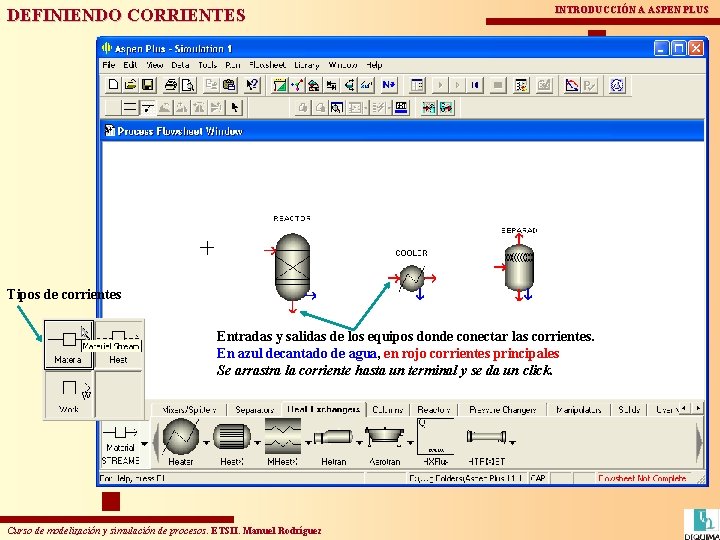Screen dimensions: 720x540
Task: Expand the MHeatX icon variants dropdown
Action: pyautogui.click(x=308, y=443)
